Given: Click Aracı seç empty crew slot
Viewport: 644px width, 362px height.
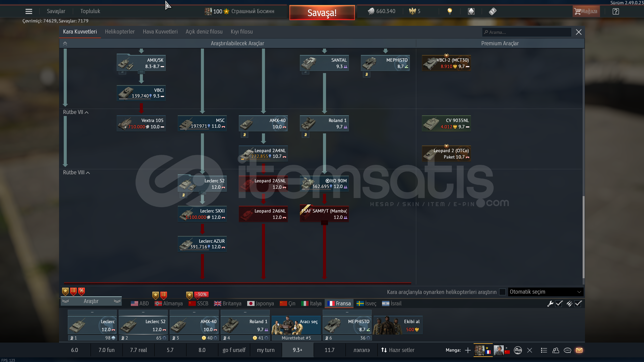Looking at the screenshot, I should (296, 325).
